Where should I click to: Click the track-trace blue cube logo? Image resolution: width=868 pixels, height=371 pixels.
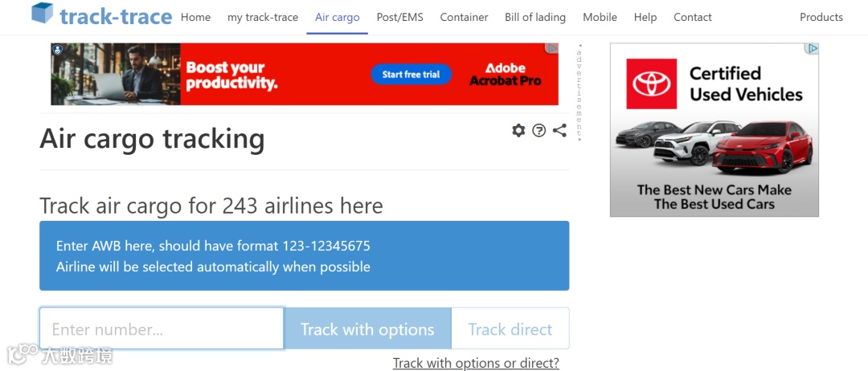point(43,14)
